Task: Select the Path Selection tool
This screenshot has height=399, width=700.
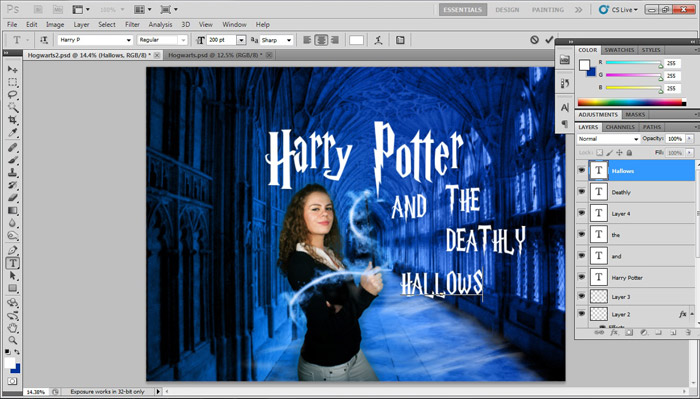Action: coord(12,276)
